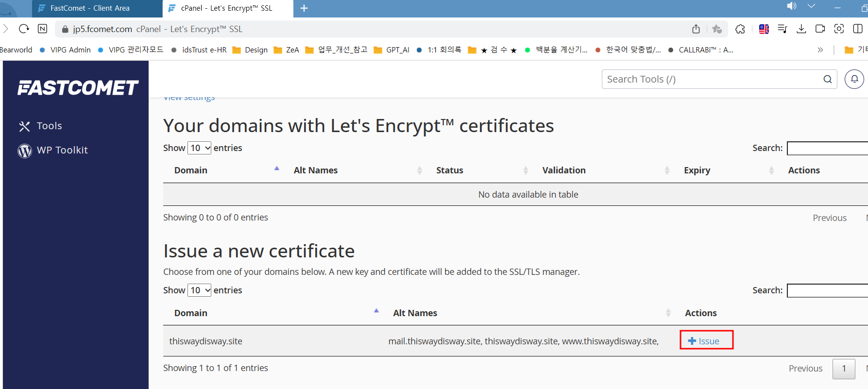Click 'Showing 0 to 0 of 0 entries' text
Image resolution: width=868 pixels, height=389 pixels.
(x=216, y=218)
